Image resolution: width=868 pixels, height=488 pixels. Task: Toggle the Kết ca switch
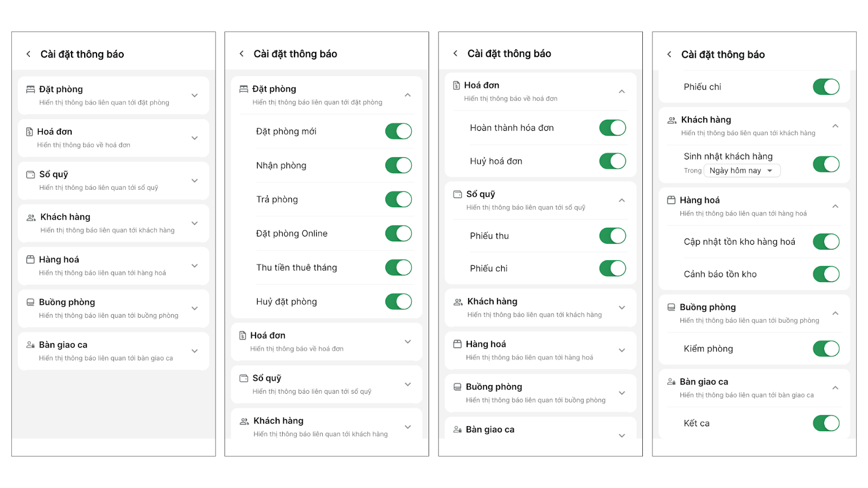coord(826,423)
